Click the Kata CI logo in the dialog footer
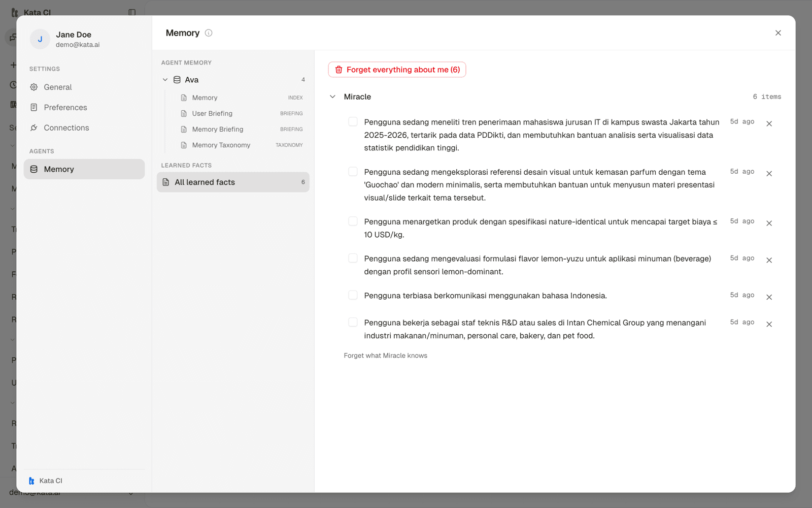 coord(31,481)
